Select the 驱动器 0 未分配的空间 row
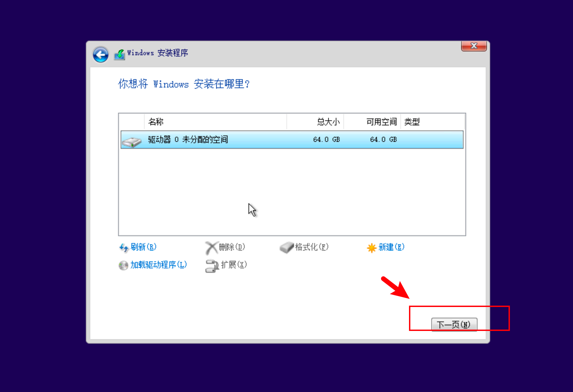573x392 pixels. tap(292, 140)
